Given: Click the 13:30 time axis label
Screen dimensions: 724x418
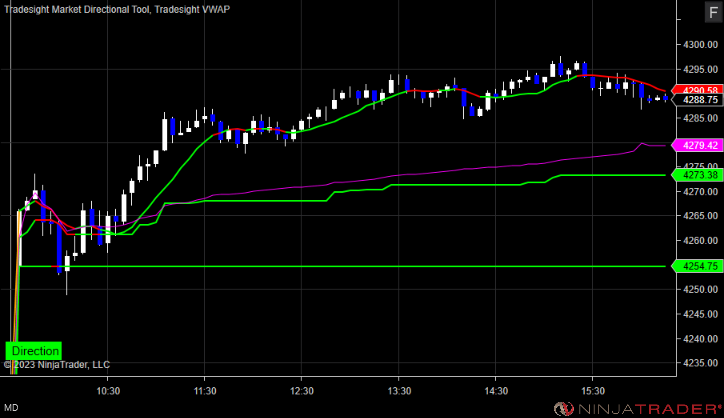Looking at the screenshot, I should tap(399, 391).
